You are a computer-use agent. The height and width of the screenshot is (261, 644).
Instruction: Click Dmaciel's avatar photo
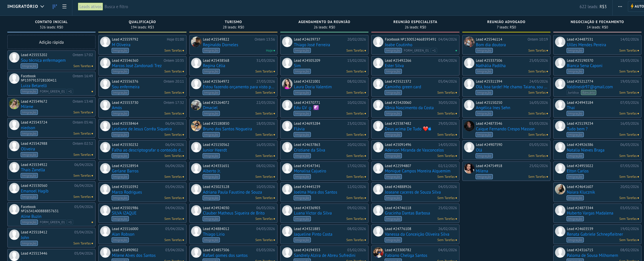click(x=196, y=105)
